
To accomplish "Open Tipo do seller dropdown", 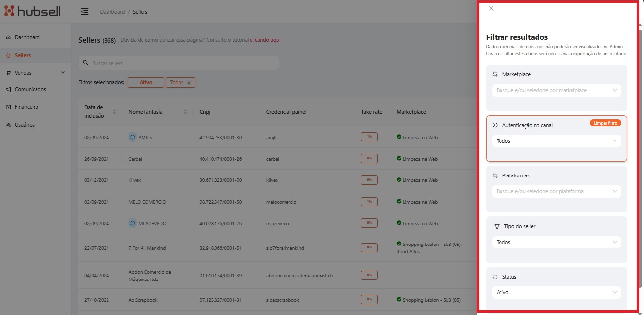I will coord(556,242).
